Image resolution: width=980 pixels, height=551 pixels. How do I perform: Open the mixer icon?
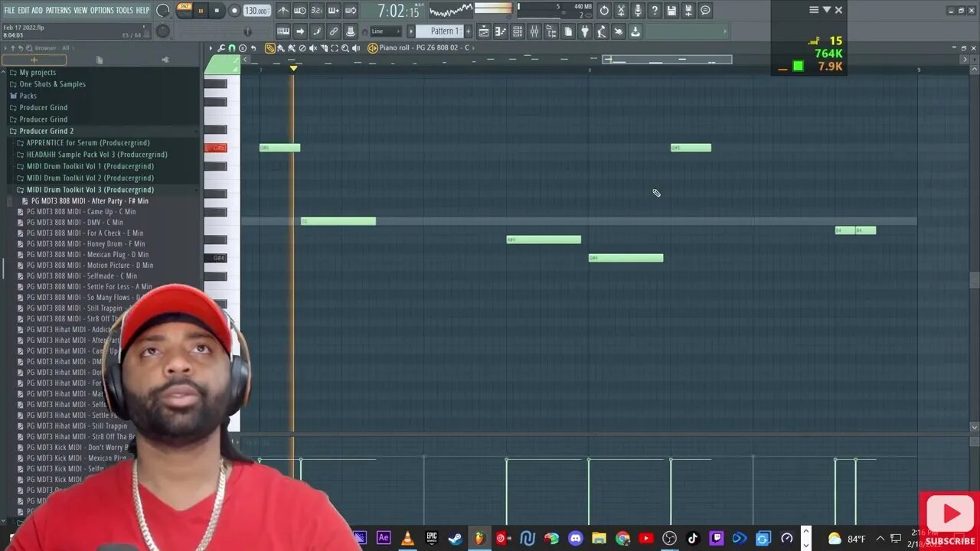pyautogui.click(x=534, y=31)
